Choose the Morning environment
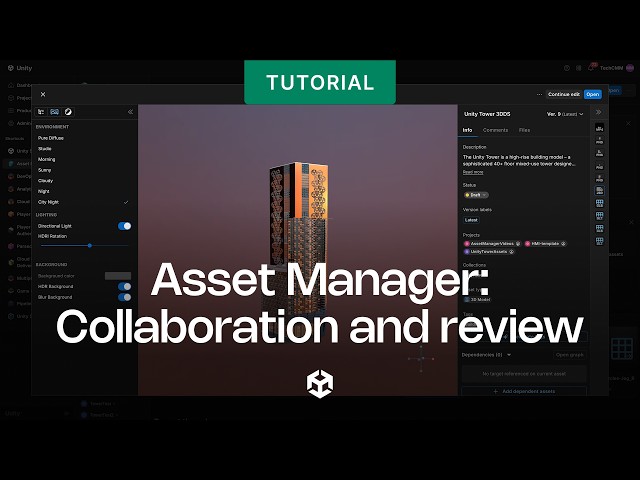640x480 pixels. pos(47,159)
